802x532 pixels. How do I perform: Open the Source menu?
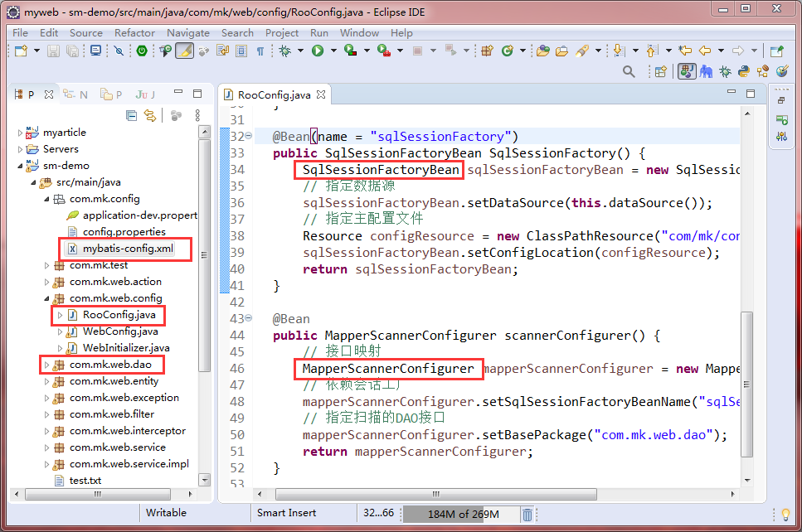click(86, 32)
